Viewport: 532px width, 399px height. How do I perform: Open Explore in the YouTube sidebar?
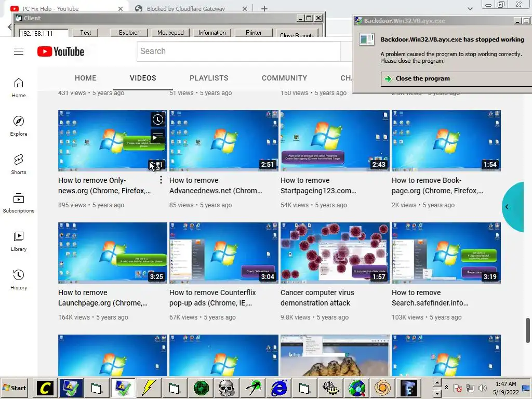[19, 126]
